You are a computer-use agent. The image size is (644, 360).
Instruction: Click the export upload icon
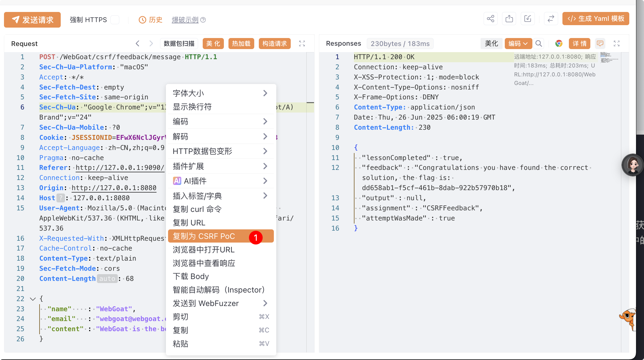(509, 19)
